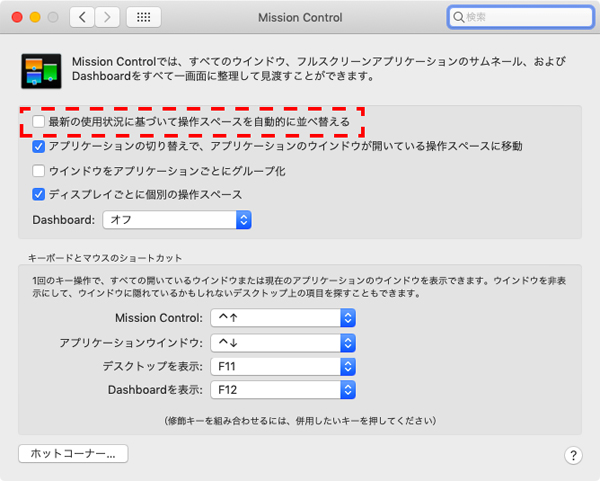Screen dimensions: 600x481
Task: Click the Dashboard: label
Action: pyautogui.click(x=64, y=220)
